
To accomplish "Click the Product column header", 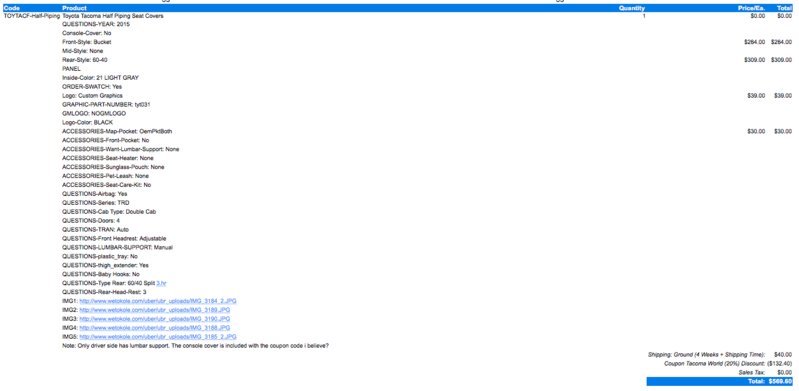I will [x=74, y=8].
